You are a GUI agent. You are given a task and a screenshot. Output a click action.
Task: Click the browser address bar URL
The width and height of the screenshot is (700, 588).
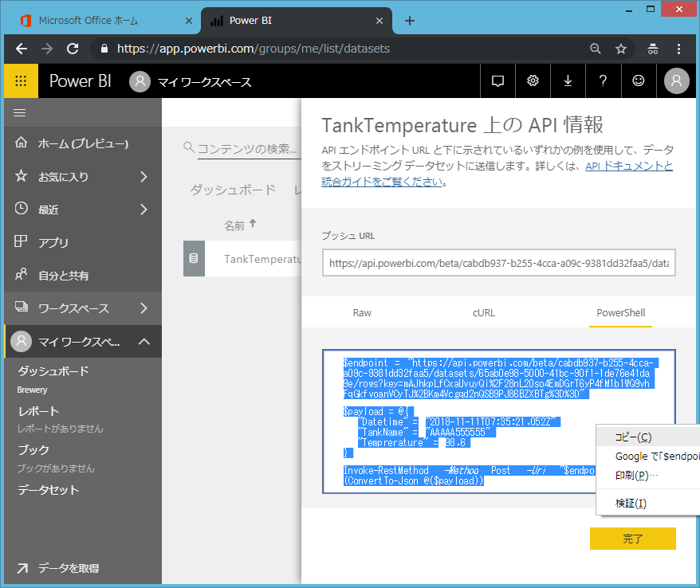point(253,49)
